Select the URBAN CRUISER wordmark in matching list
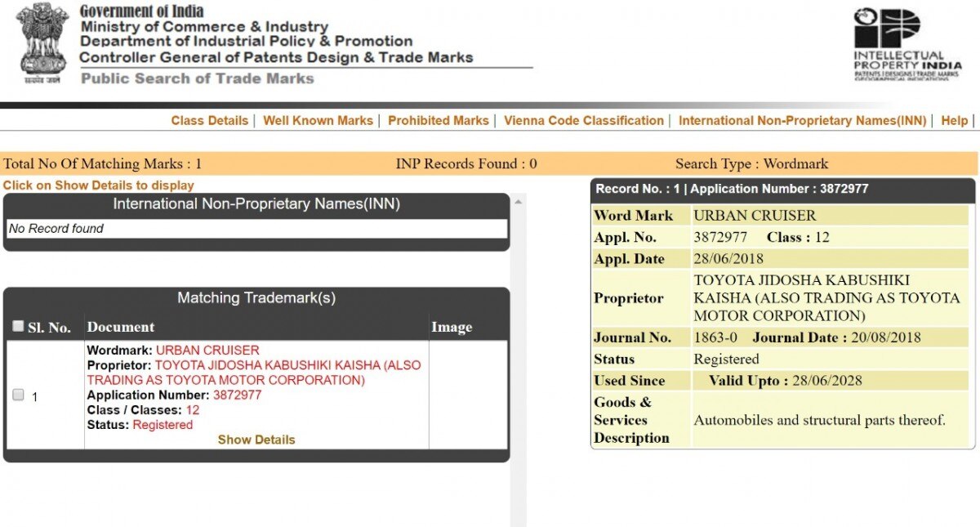Image resolution: width=980 pixels, height=527 pixels. [207, 351]
